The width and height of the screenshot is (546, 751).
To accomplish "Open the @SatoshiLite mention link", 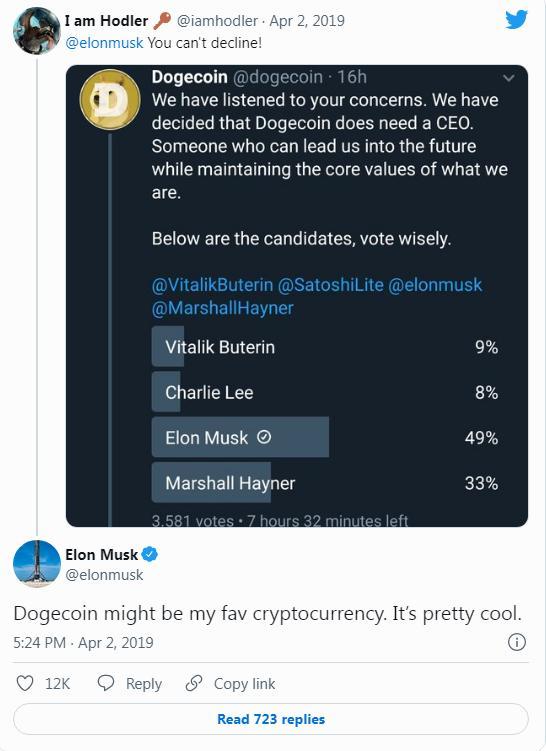I will [x=330, y=285].
